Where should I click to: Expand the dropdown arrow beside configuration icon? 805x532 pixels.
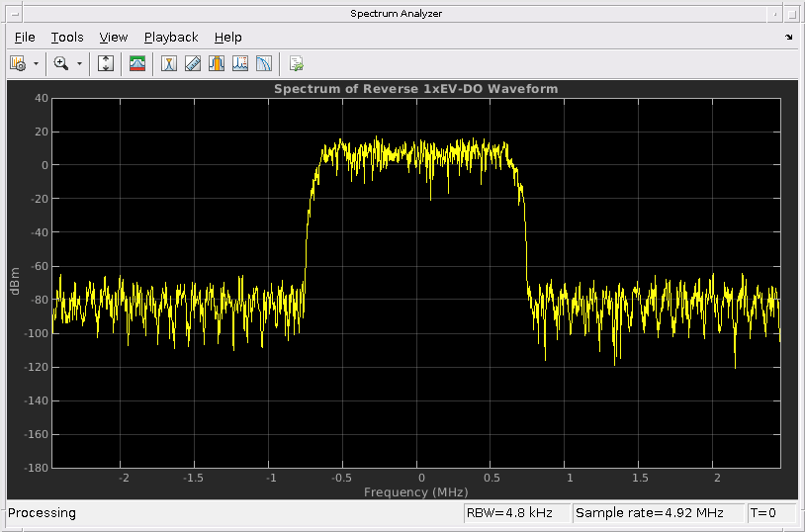coord(37,64)
